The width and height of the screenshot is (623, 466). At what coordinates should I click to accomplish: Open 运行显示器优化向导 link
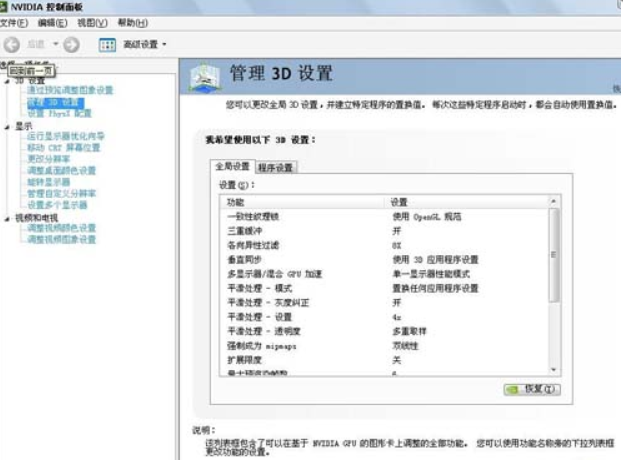(66, 136)
